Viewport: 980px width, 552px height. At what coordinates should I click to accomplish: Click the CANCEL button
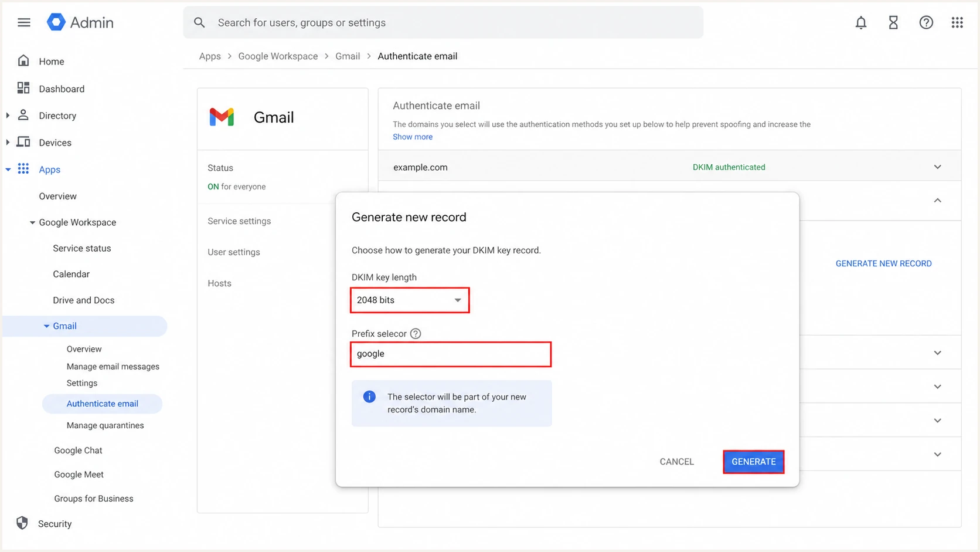[x=677, y=462]
